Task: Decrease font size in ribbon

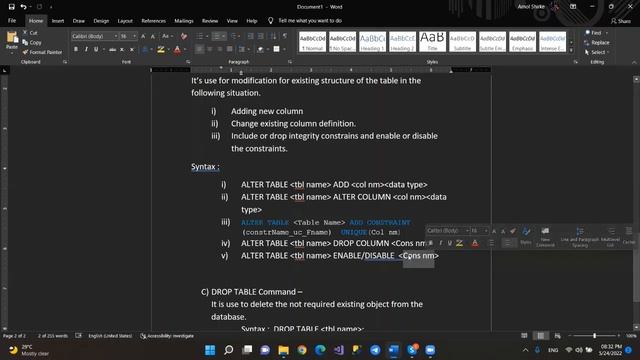Action: [153, 36]
